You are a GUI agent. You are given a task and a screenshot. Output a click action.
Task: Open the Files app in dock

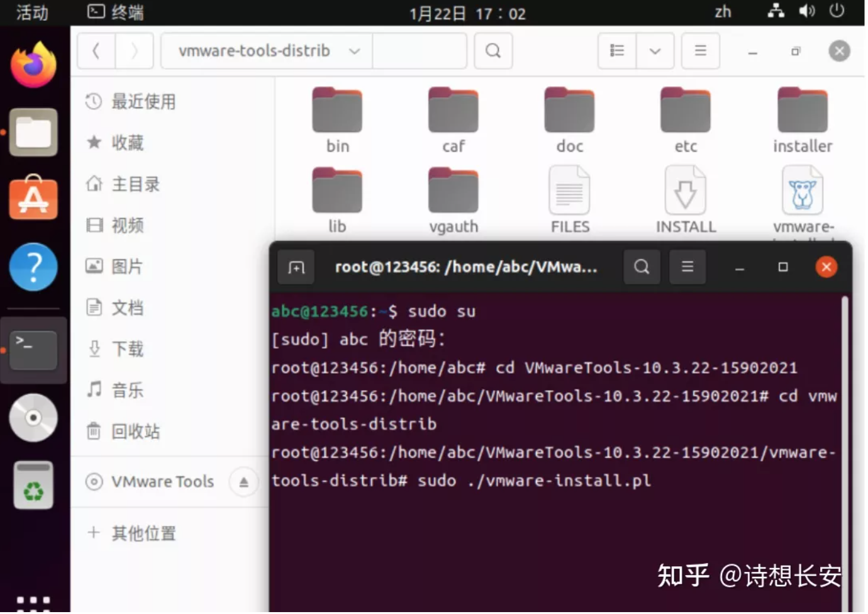[33, 132]
